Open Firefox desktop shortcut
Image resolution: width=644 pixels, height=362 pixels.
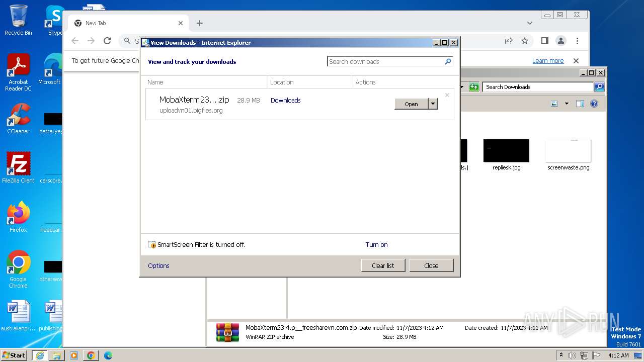click(18, 217)
